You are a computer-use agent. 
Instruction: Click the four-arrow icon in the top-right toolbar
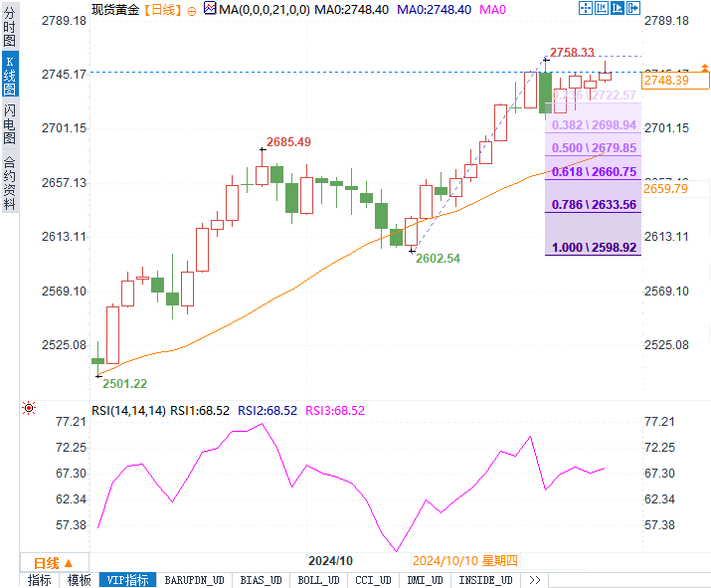click(x=586, y=9)
